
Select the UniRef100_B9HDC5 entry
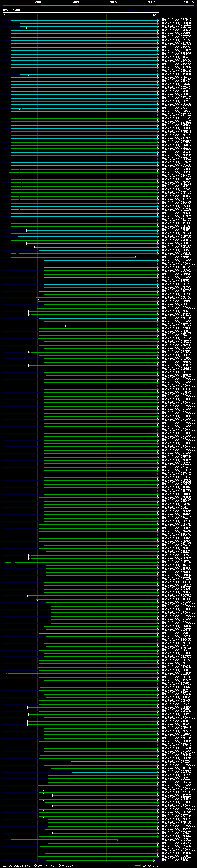tap(177, 125)
